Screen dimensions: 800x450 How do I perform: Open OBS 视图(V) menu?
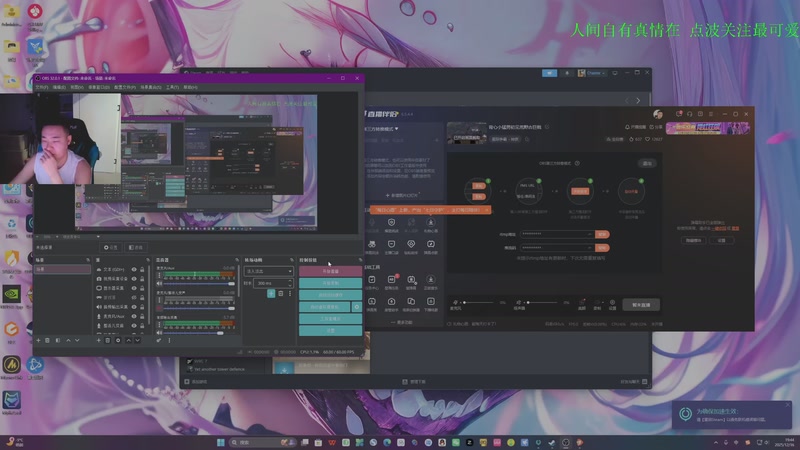click(77, 87)
